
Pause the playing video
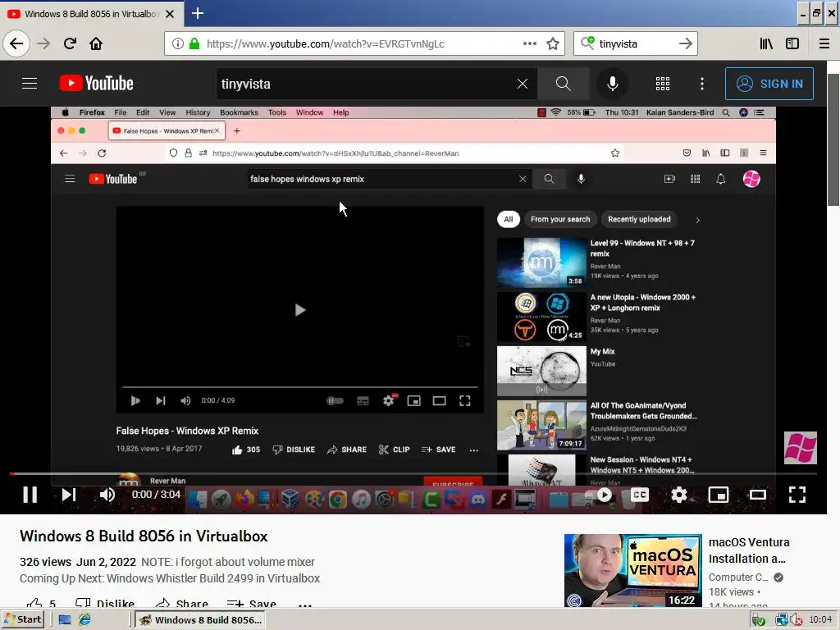click(x=30, y=495)
